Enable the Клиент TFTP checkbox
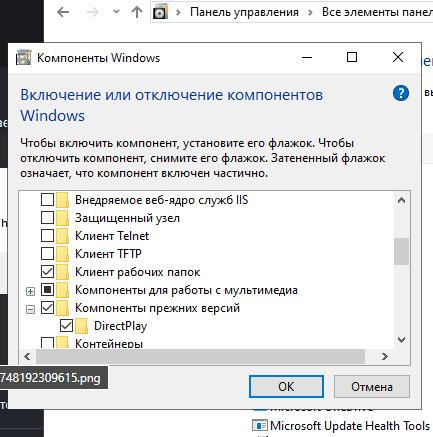The image size is (433, 437). pos(47,254)
